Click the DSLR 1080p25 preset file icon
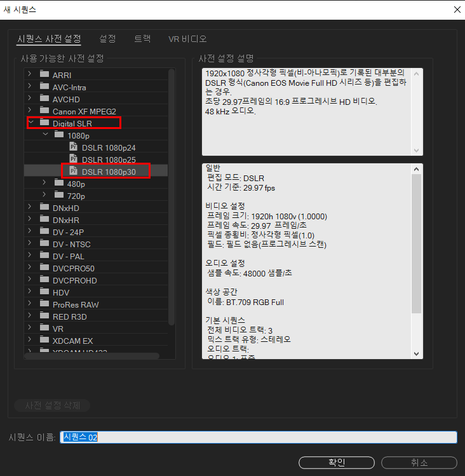This screenshot has height=476, width=465. [74, 158]
